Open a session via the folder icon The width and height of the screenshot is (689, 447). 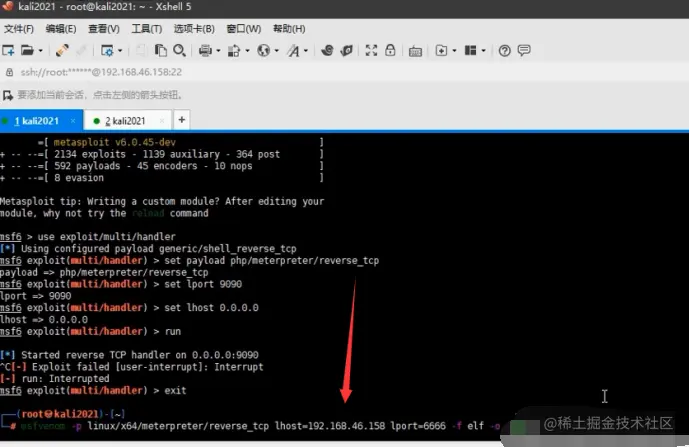click(27, 51)
